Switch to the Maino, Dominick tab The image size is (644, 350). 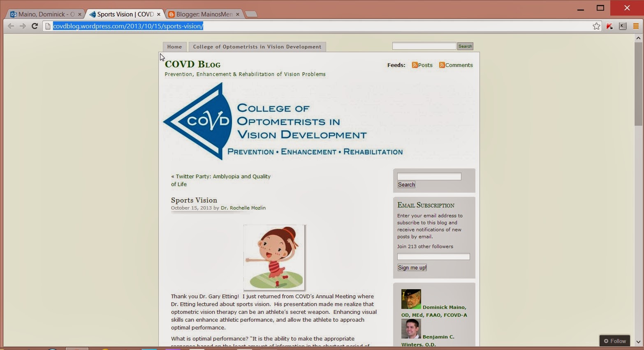[45, 14]
